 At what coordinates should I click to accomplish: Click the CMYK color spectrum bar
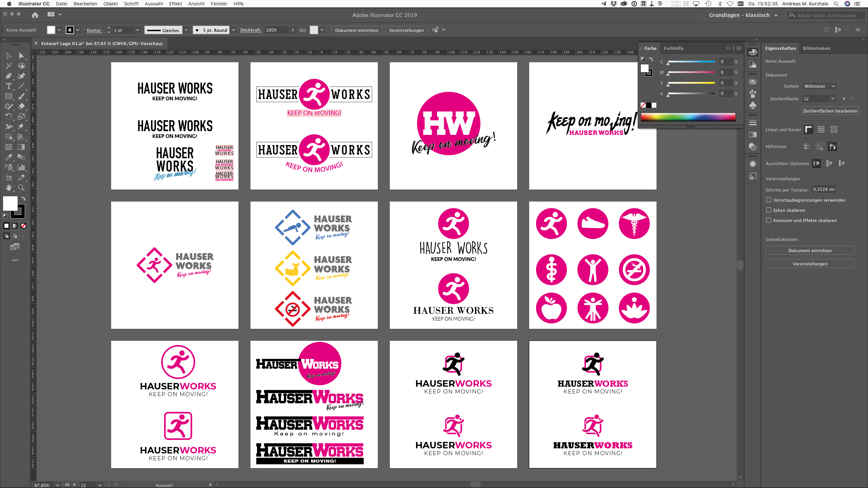coord(688,117)
